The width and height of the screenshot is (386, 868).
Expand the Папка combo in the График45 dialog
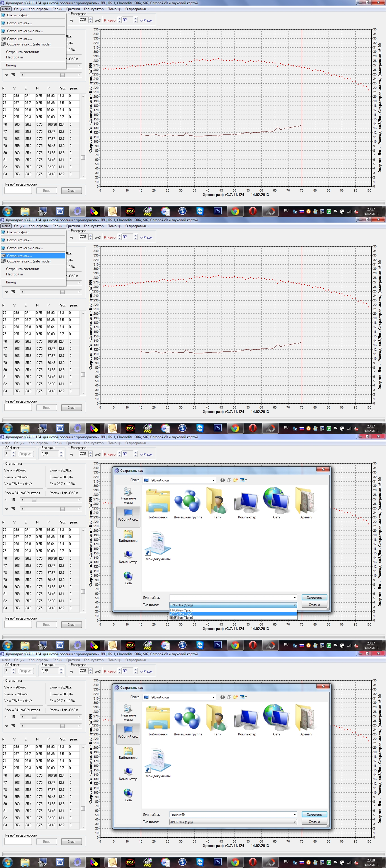pos(213,697)
